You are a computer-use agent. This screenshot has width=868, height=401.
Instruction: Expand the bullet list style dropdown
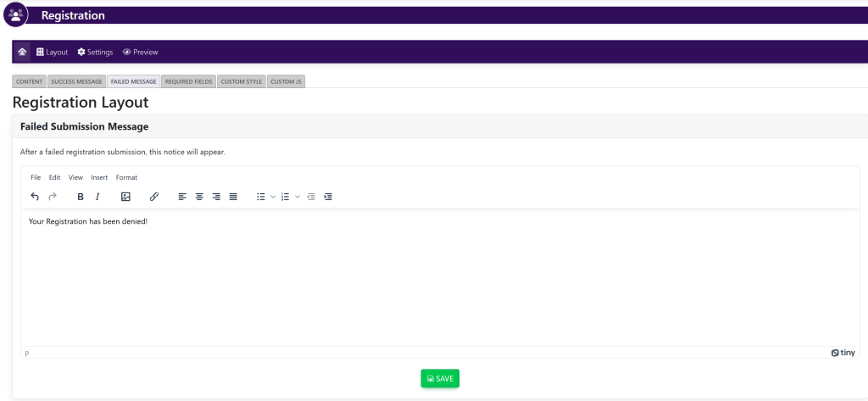click(273, 197)
